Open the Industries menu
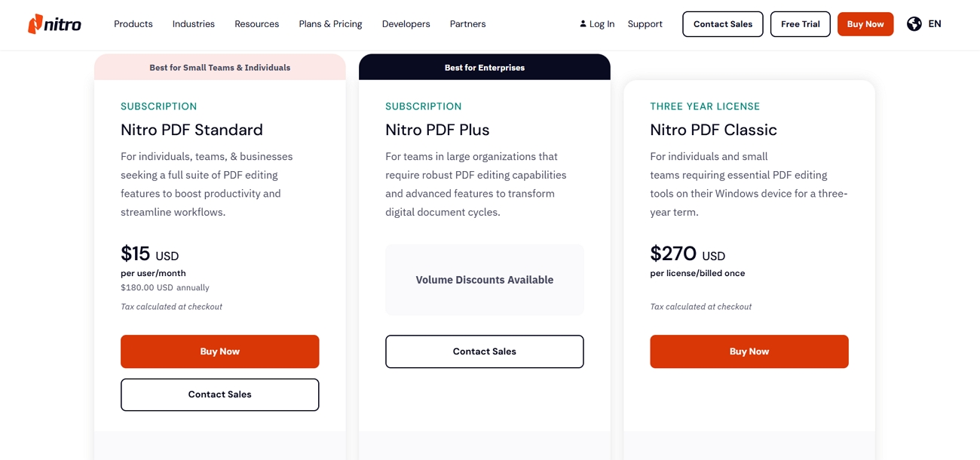The width and height of the screenshot is (980, 460). [x=194, y=24]
